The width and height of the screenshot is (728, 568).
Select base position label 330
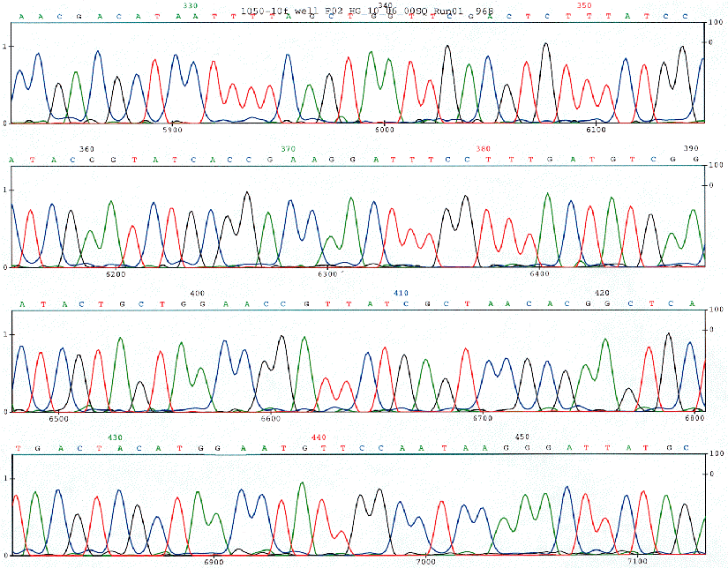[x=191, y=5]
